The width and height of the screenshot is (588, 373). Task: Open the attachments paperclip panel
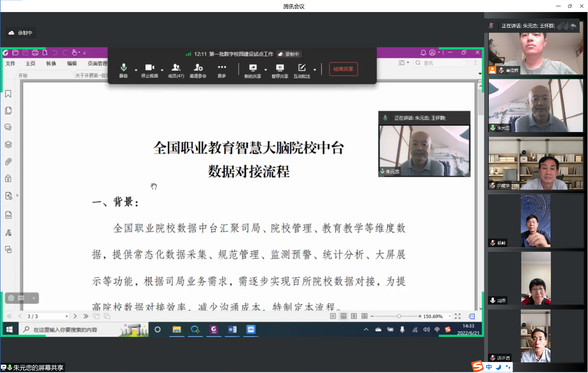click(x=8, y=162)
